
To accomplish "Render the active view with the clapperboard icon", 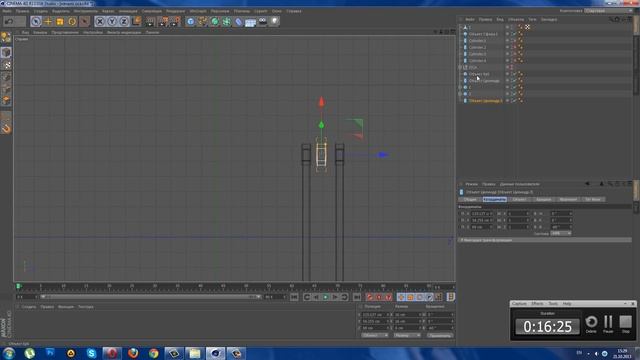I will [150, 21].
